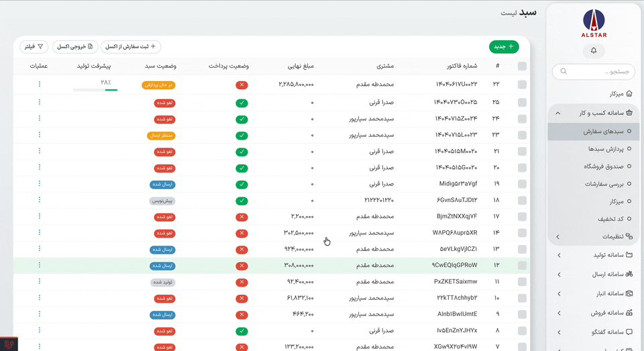Open row 22 actions menu dots
The height and width of the screenshot is (351, 644).
click(40, 84)
